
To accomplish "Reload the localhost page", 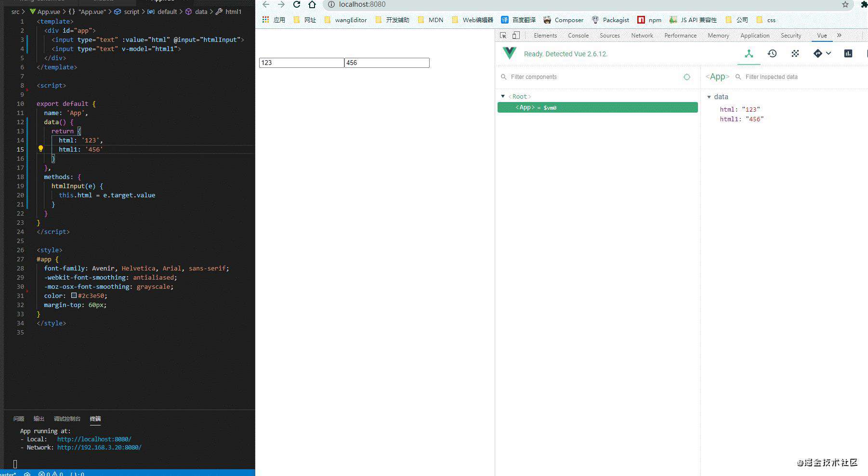I will pyautogui.click(x=297, y=4).
